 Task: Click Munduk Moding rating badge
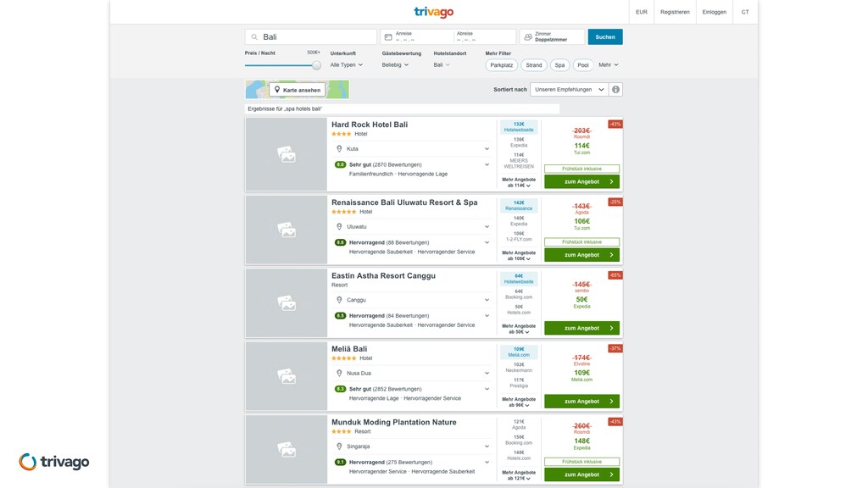pos(340,462)
